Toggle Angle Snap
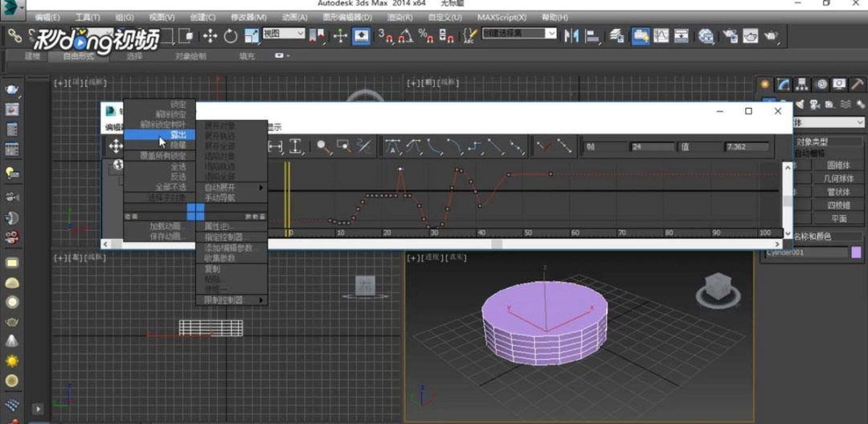The width and height of the screenshot is (868, 424). 405,36
